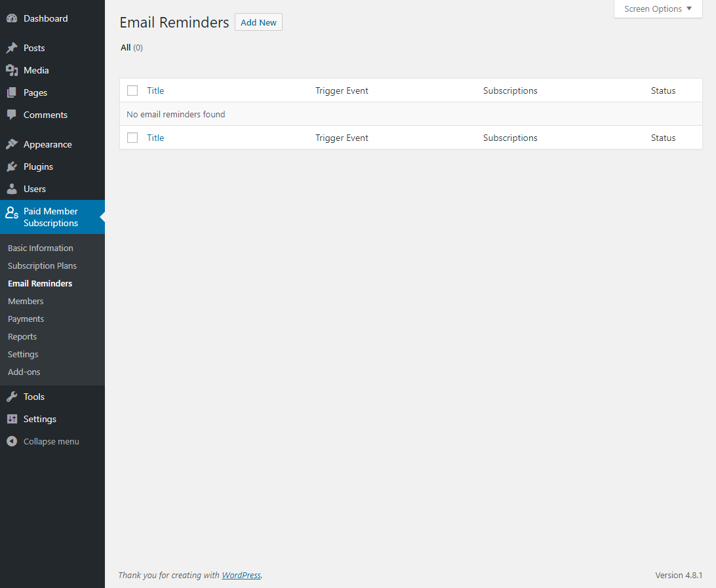Open the Tools menu item
716x588 pixels.
(34, 397)
